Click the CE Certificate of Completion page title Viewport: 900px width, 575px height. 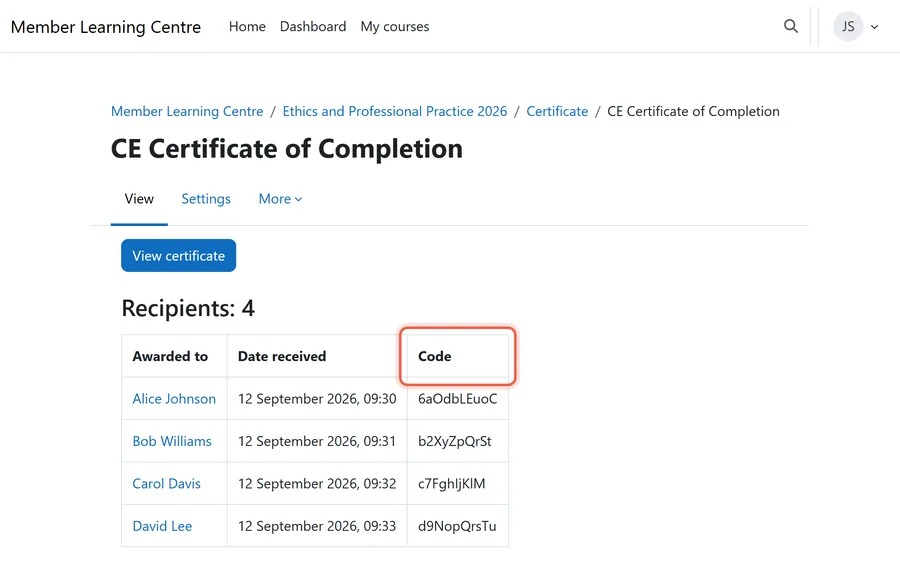(286, 149)
